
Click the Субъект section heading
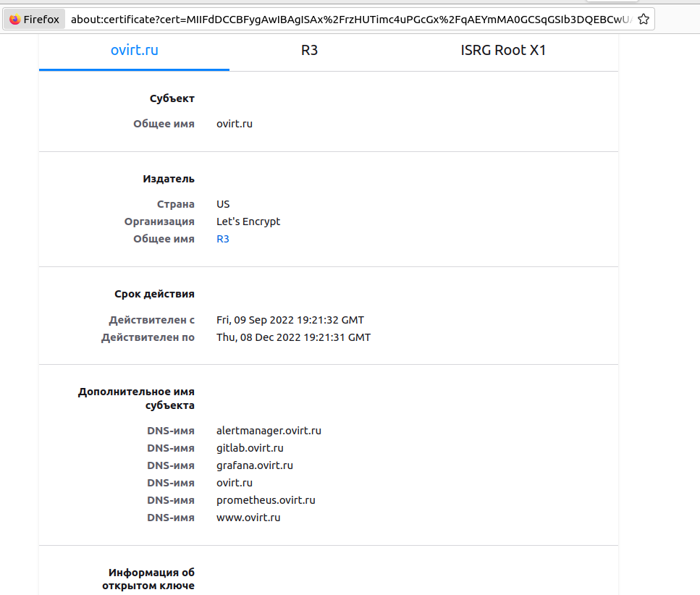click(x=172, y=98)
